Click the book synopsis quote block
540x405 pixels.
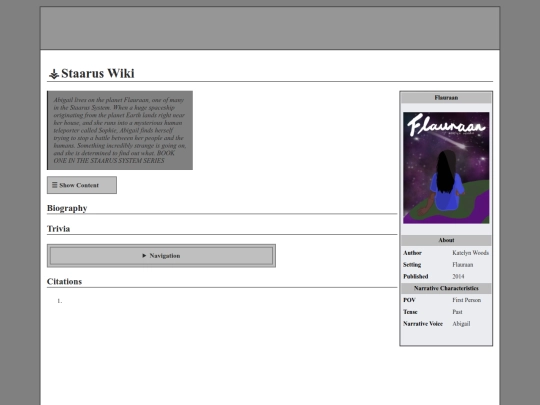tap(120, 130)
